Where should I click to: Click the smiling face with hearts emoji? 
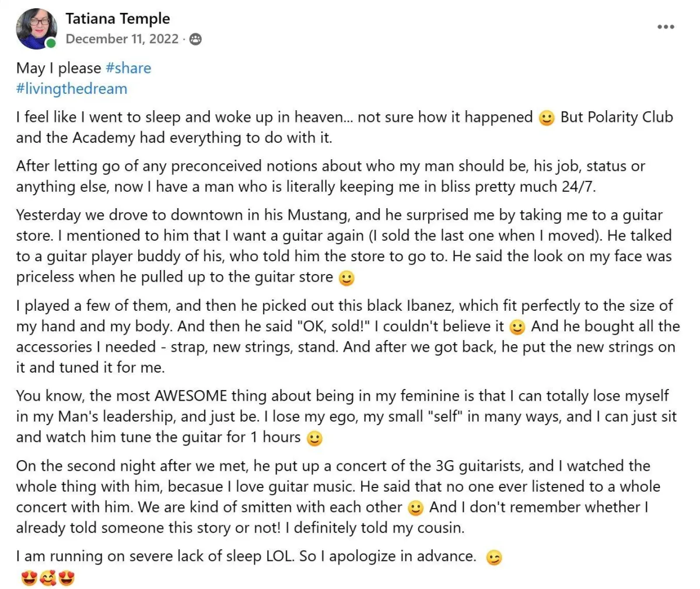(48, 579)
